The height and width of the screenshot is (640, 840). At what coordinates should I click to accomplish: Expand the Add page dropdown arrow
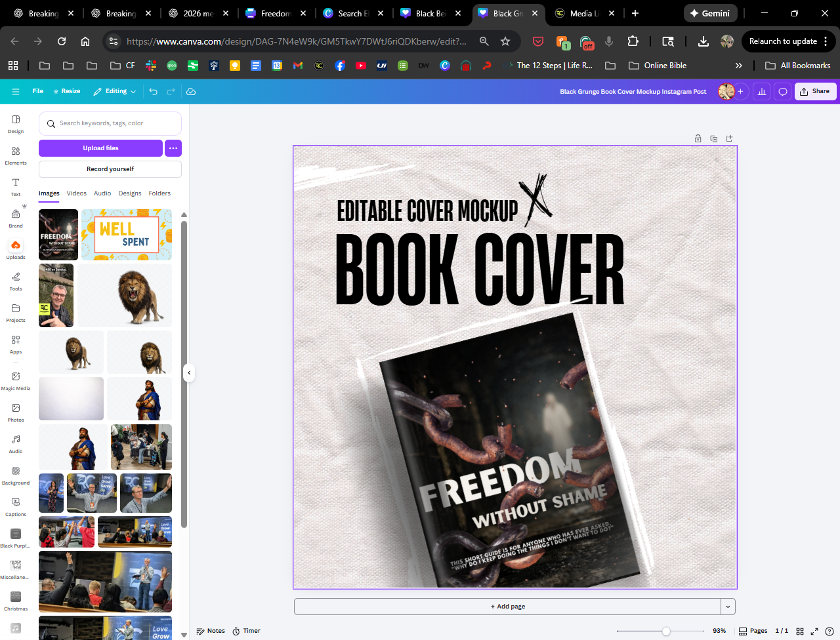point(728,607)
